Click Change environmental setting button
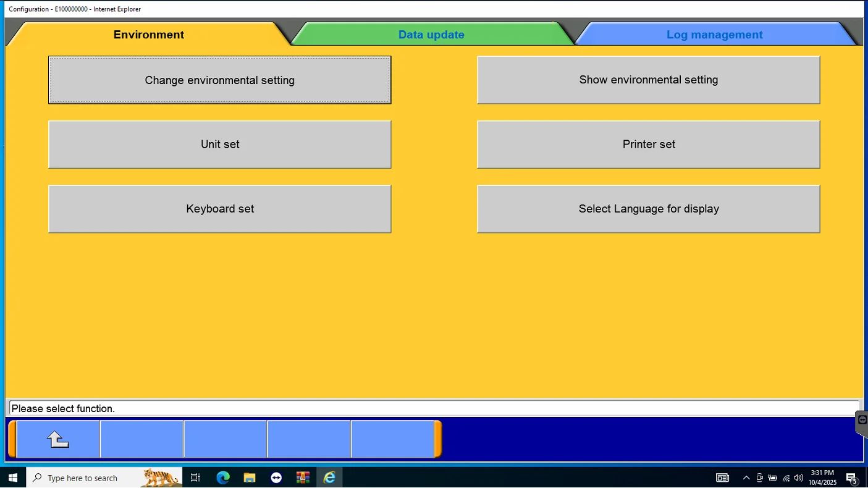Image resolution: width=868 pixels, height=488 pixels. [x=220, y=80]
